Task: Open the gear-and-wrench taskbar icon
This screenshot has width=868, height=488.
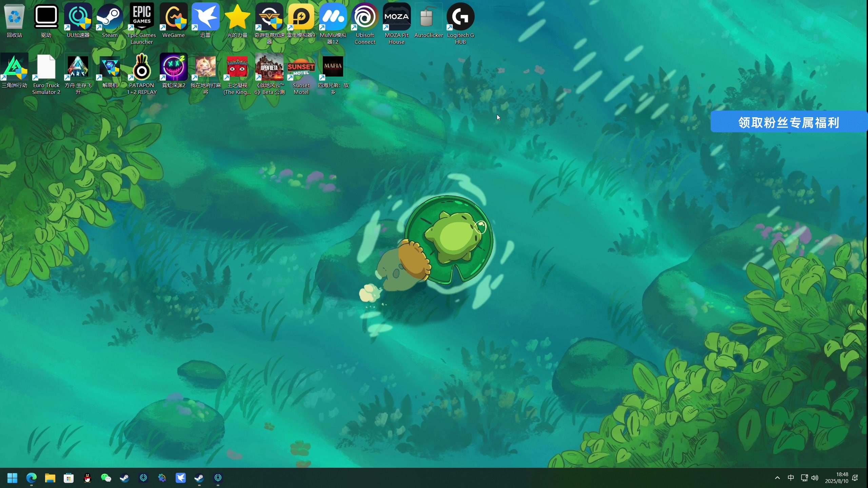Action: point(162,478)
